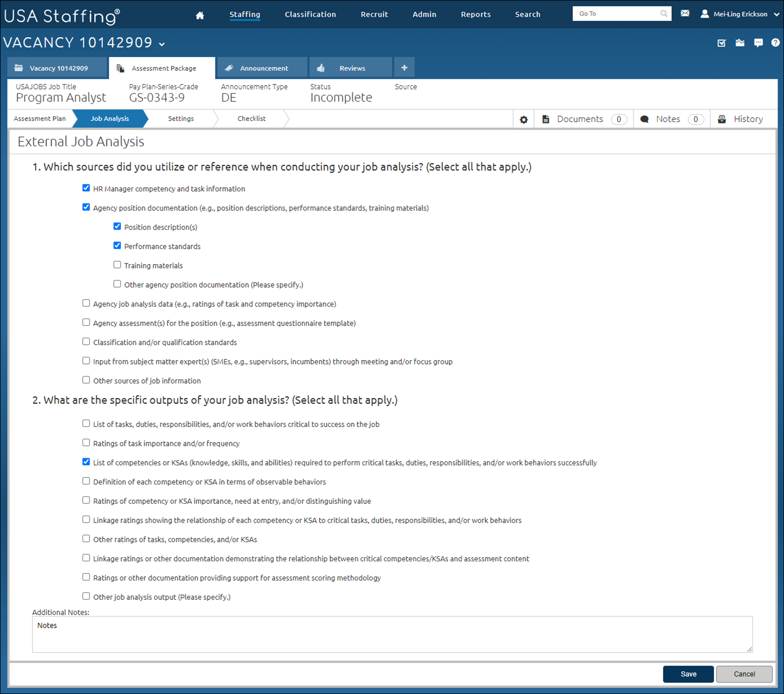
Task: Expand the Vacancy 10142909 dropdown chevron
Action: (162, 44)
